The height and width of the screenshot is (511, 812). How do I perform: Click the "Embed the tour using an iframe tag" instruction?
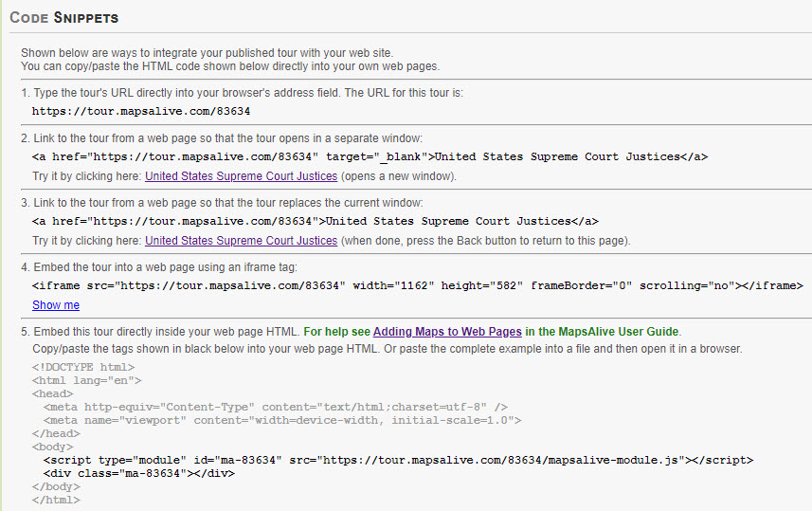point(159,267)
